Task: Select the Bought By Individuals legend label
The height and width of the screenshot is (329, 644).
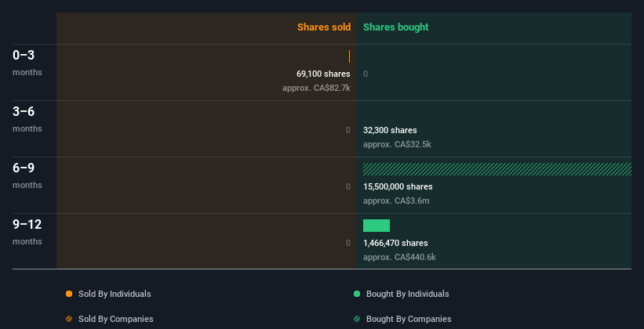Action: (x=407, y=294)
